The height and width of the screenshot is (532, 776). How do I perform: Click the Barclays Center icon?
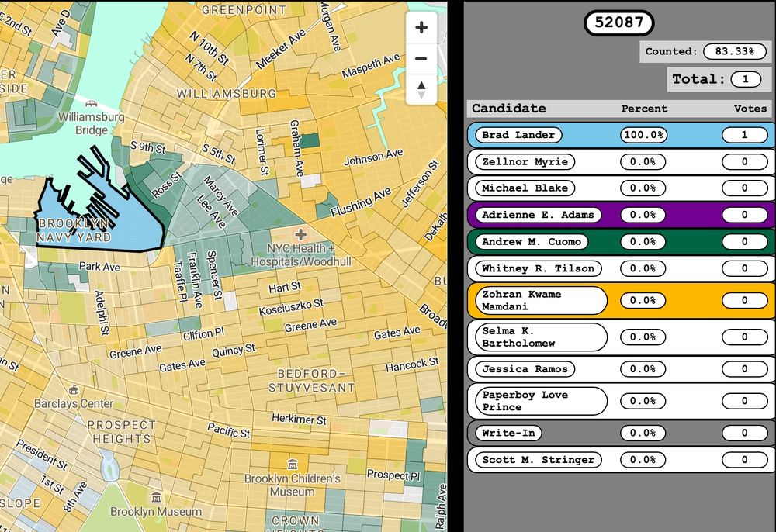(74, 390)
